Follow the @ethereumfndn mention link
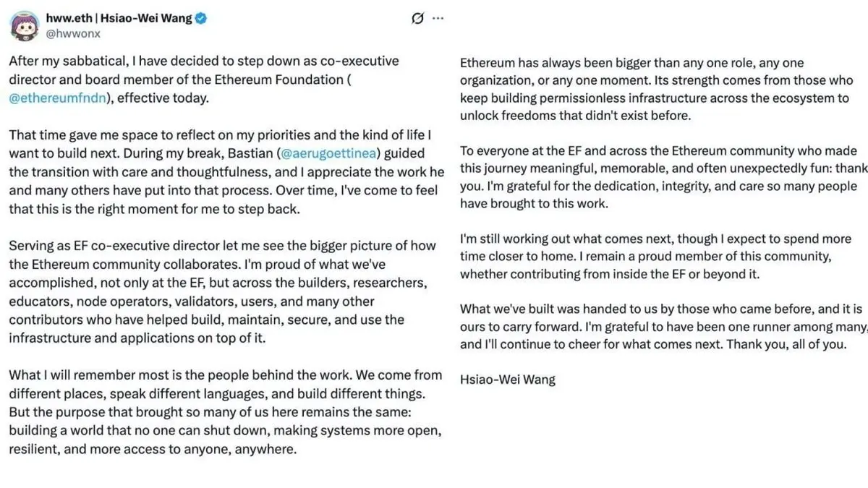Screen dimensions: 868x488 (x=57, y=98)
